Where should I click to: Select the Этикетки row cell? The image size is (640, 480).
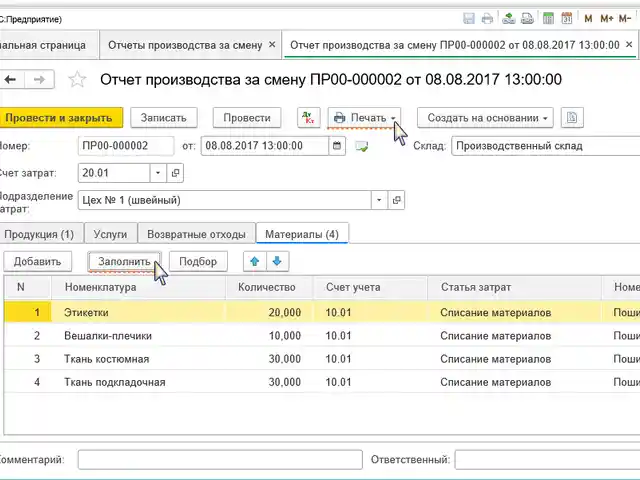click(138, 313)
